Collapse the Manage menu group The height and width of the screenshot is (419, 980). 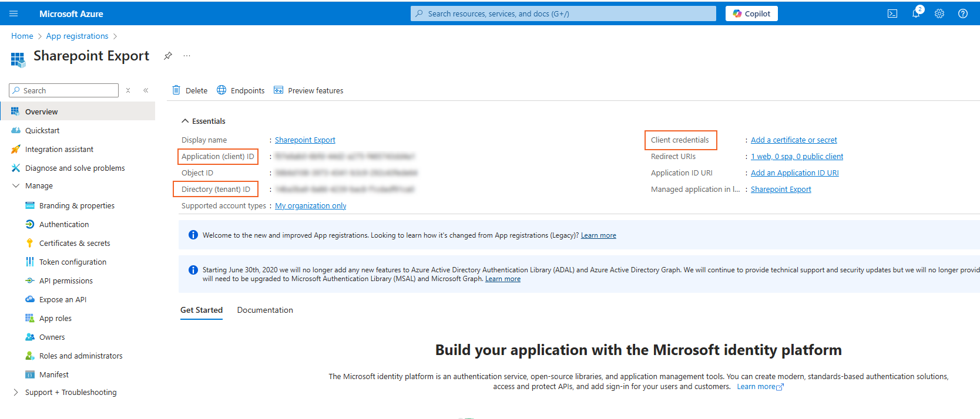[16, 185]
